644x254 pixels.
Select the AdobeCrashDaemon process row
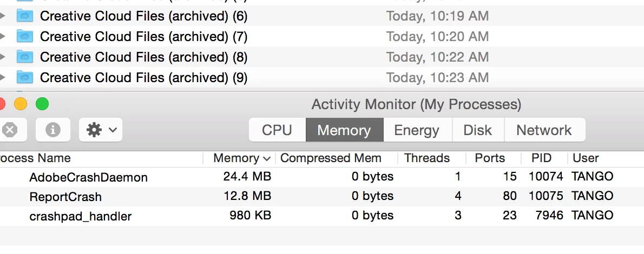click(88, 177)
